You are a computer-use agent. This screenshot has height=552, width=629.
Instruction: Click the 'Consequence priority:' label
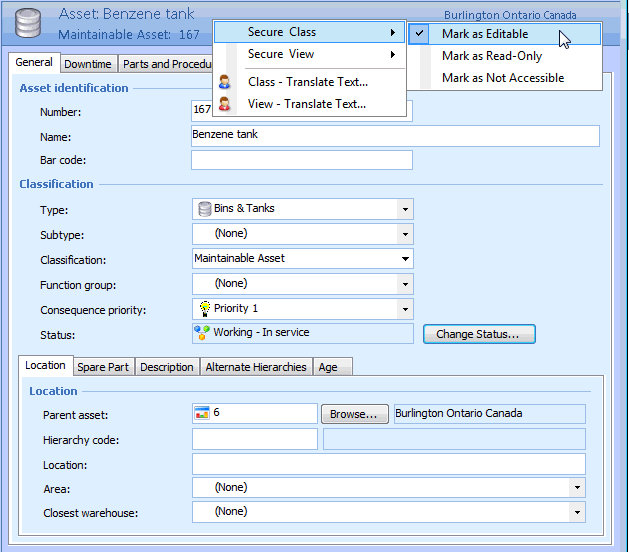[x=93, y=310]
